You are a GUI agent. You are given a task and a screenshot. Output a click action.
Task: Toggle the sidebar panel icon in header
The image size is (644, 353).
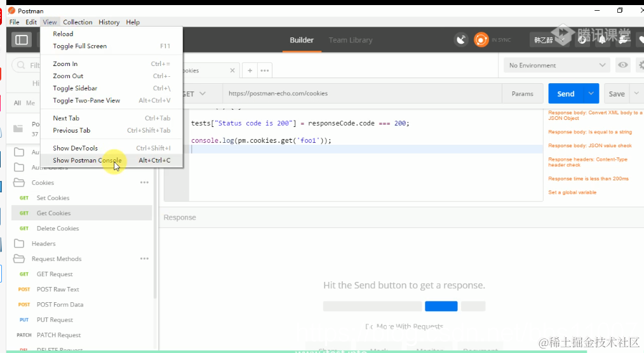click(x=22, y=40)
